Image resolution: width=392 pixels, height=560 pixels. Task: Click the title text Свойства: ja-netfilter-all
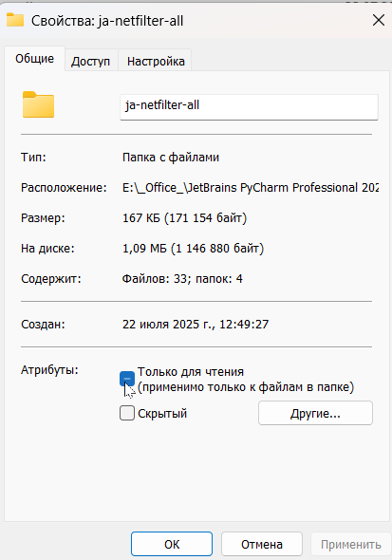[107, 21]
